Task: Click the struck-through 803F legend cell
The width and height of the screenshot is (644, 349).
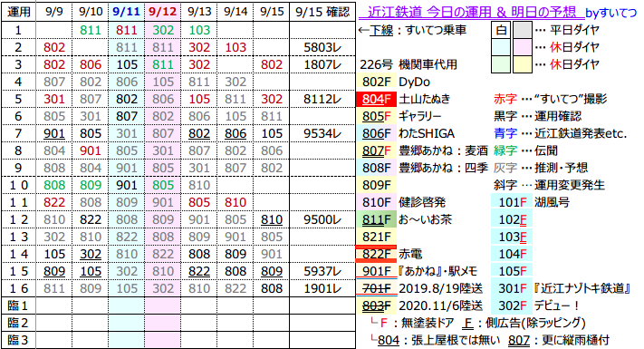Action: point(376,305)
